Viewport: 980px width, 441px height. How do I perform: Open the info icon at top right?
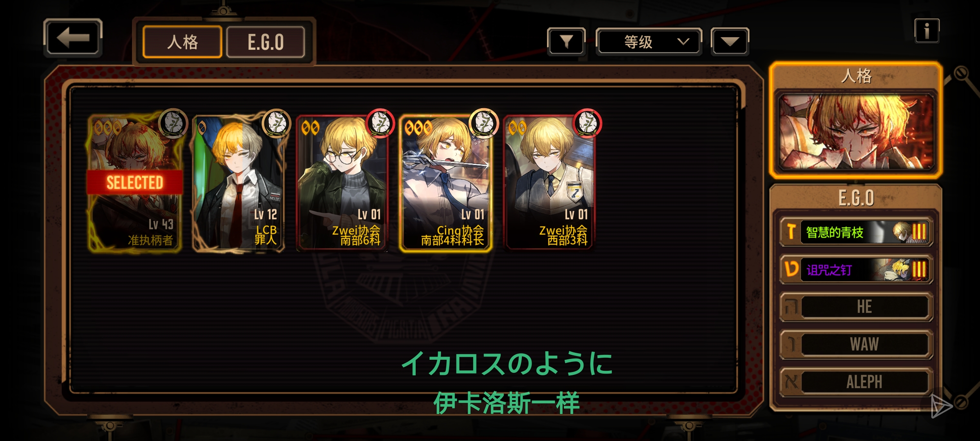(x=927, y=31)
